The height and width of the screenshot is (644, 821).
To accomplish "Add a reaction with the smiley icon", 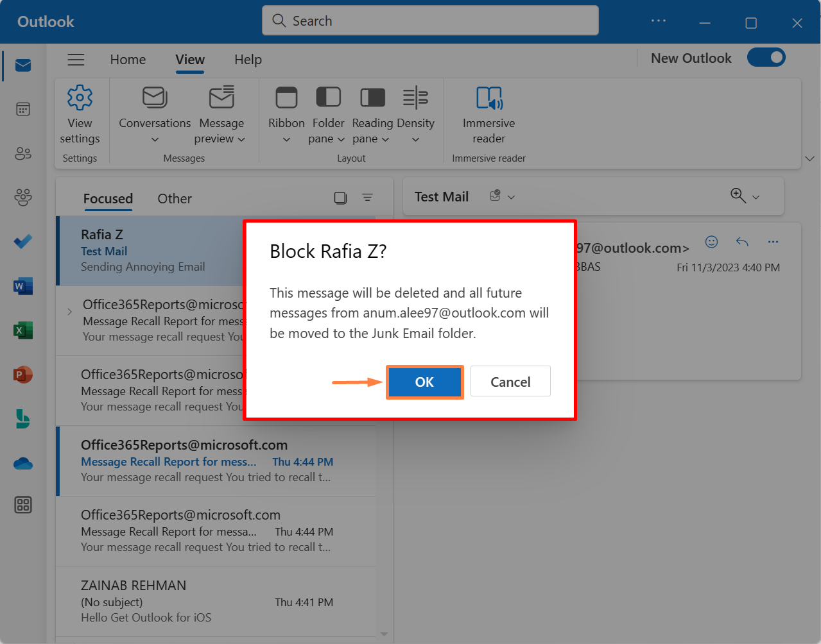I will (711, 242).
